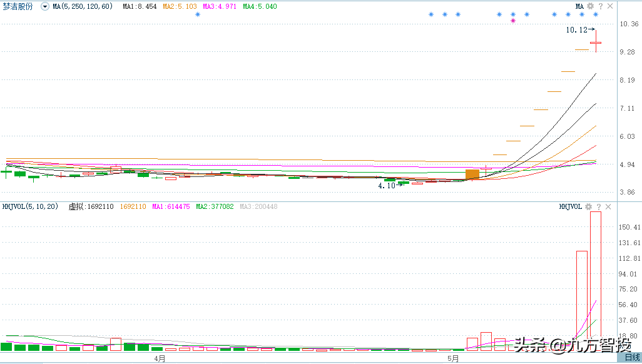Select the lone blue star above April candles
This screenshot has width=642, height=364.
pyautogui.click(x=198, y=14)
